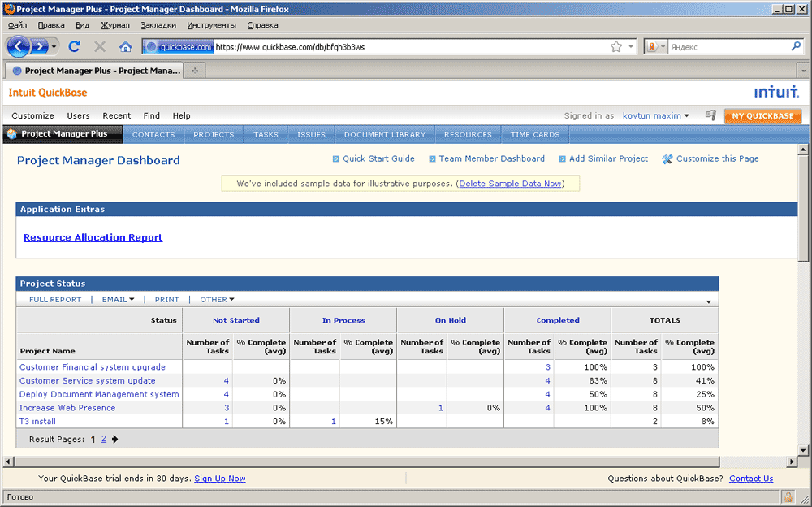Click the Project Manager Plus app icon
This screenshot has height=507, width=812.
(11, 134)
